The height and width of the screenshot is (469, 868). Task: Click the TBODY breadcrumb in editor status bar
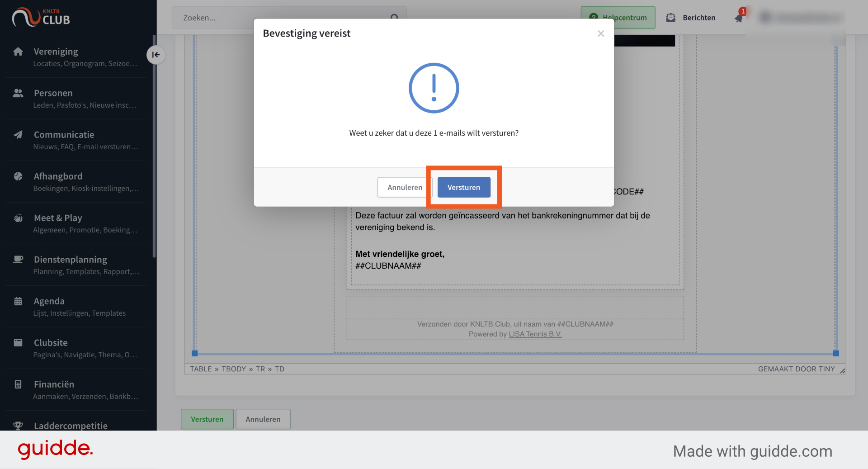click(234, 369)
